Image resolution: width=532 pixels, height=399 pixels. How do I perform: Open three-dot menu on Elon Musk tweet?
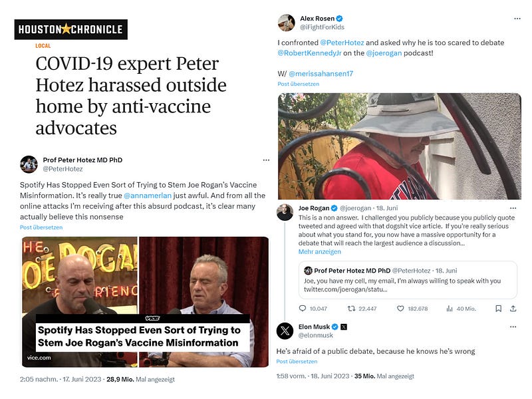[x=513, y=327]
